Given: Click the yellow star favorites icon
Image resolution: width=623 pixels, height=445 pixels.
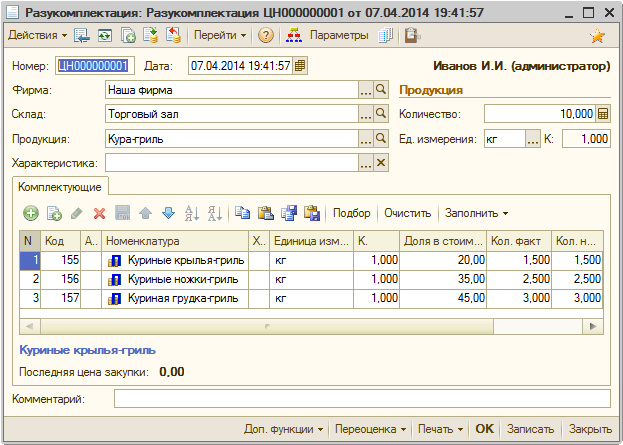Looking at the screenshot, I should 597,36.
